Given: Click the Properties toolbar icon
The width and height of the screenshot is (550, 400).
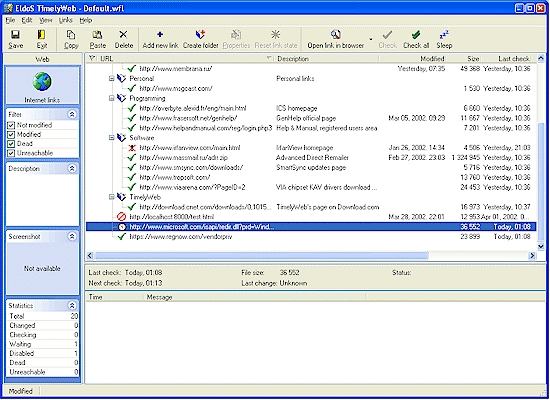Looking at the screenshot, I should tap(236, 34).
